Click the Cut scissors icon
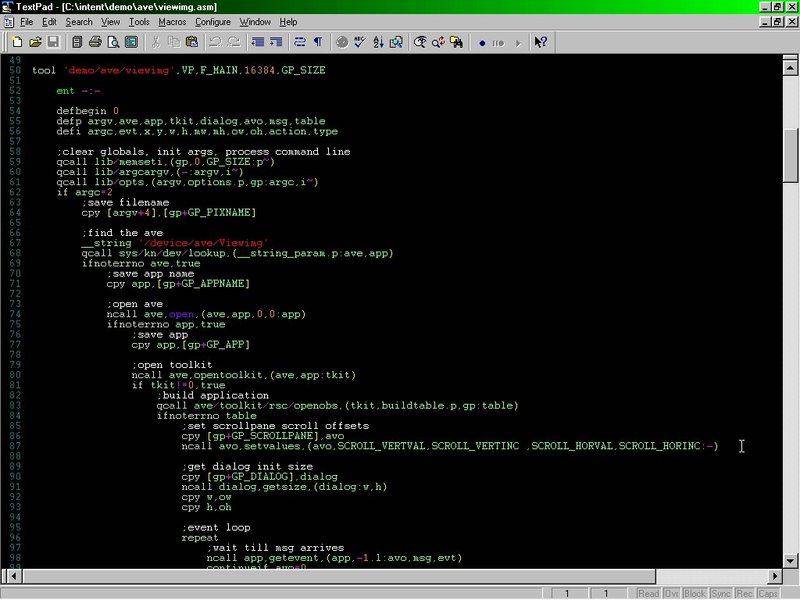This screenshot has height=600, width=800. [x=156, y=42]
